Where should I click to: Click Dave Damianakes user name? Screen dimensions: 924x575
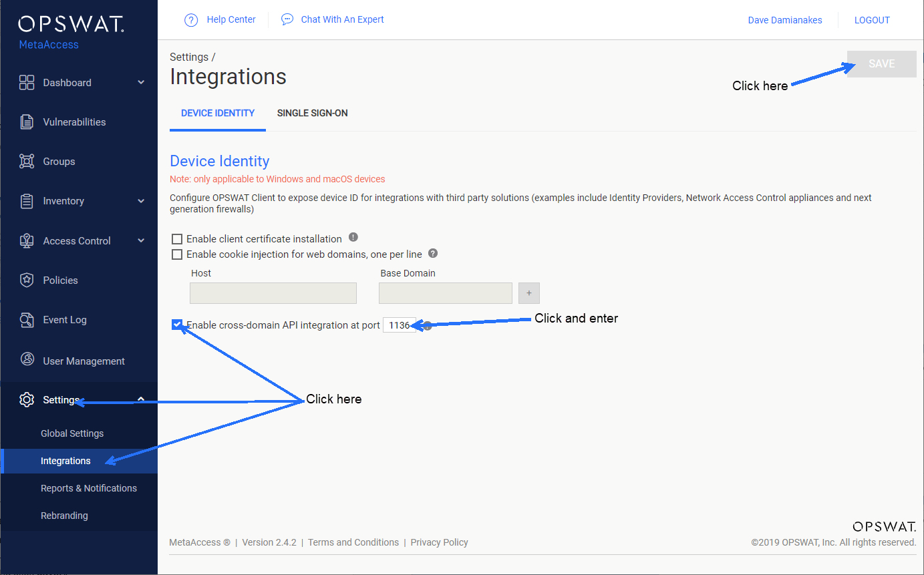coord(785,21)
